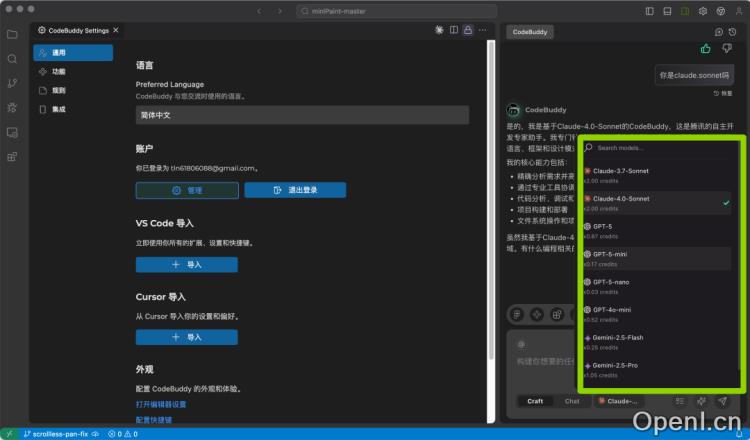Open the Preferred Language 简体中文 dropdown
The height and width of the screenshot is (440, 750).
pyautogui.click(x=302, y=115)
